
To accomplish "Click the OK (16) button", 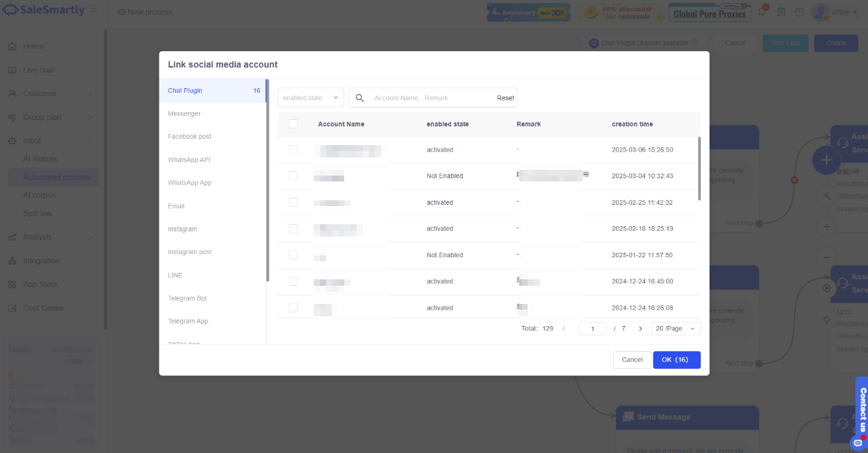I will pyautogui.click(x=676, y=360).
